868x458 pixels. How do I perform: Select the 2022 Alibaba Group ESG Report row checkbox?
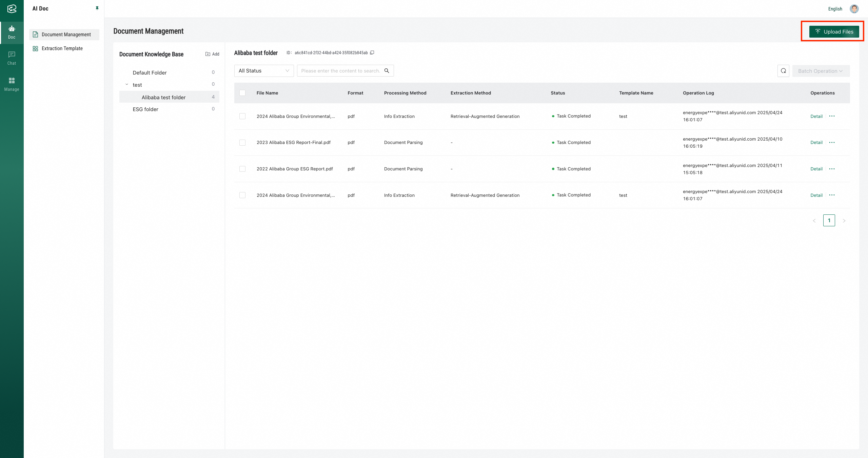point(242,169)
